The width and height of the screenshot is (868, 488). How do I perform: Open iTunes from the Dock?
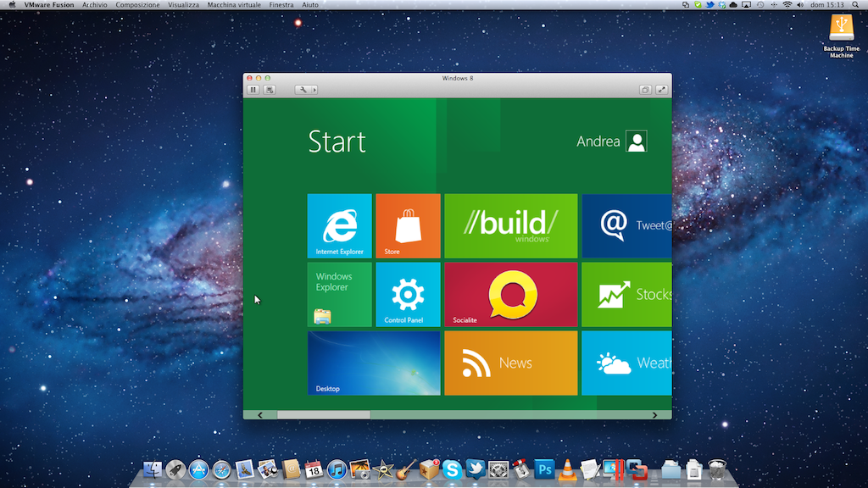coord(337,469)
